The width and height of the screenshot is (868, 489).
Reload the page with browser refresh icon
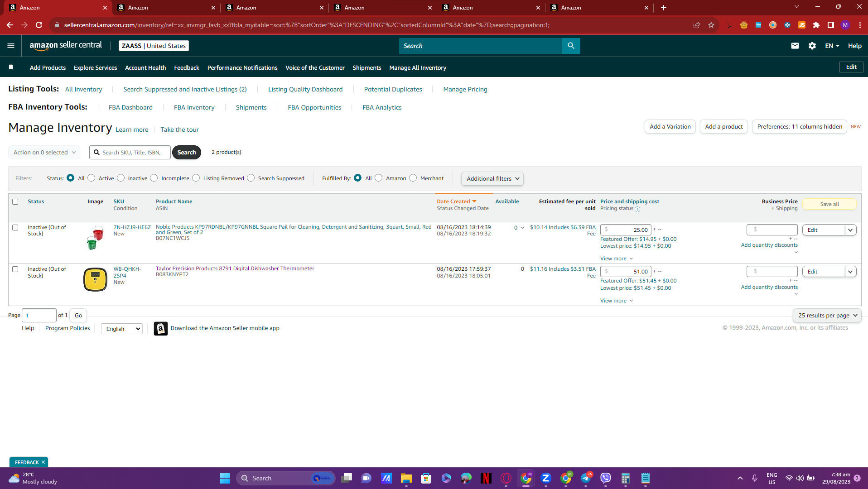[x=39, y=25]
